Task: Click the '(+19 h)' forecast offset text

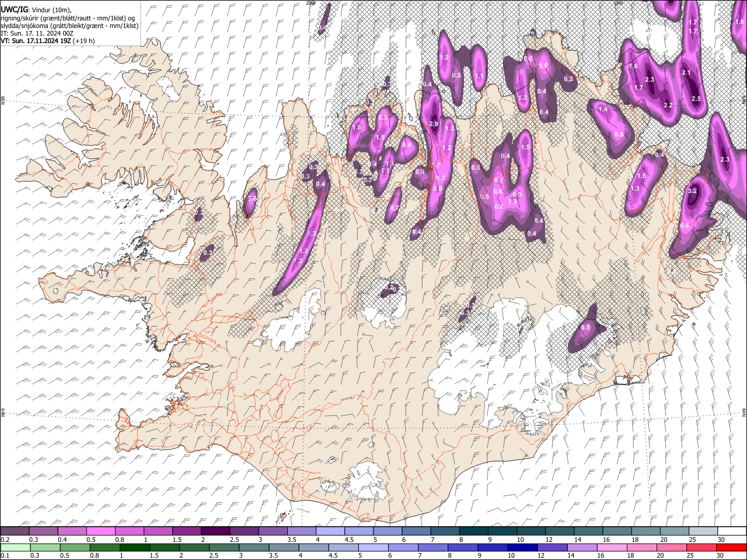Action: (x=83, y=41)
